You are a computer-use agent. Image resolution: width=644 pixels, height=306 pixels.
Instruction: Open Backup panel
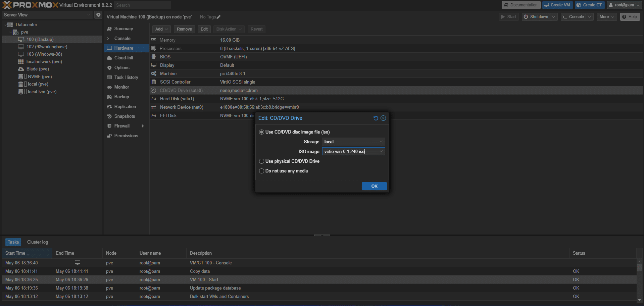point(127,97)
